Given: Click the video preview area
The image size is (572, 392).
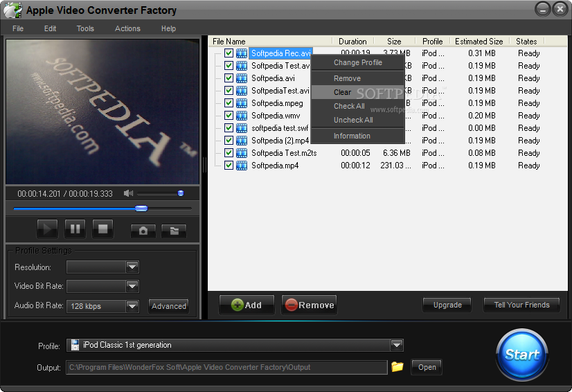Looking at the screenshot, I should coord(102,112).
